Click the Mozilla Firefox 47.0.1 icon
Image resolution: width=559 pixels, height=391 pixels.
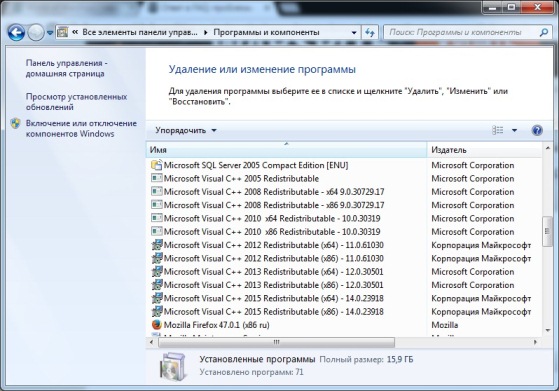pos(157,325)
